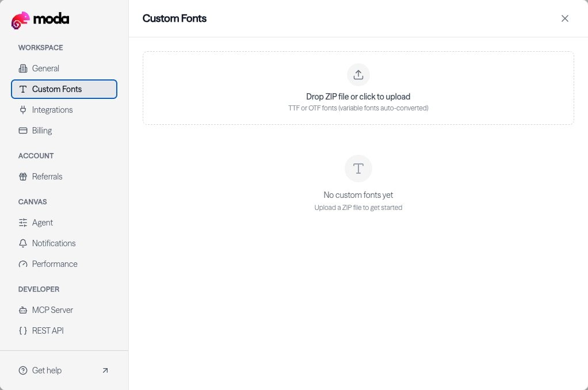Click the WORKSPACE section header
Image resolution: width=588 pixels, height=390 pixels.
pos(40,48)
